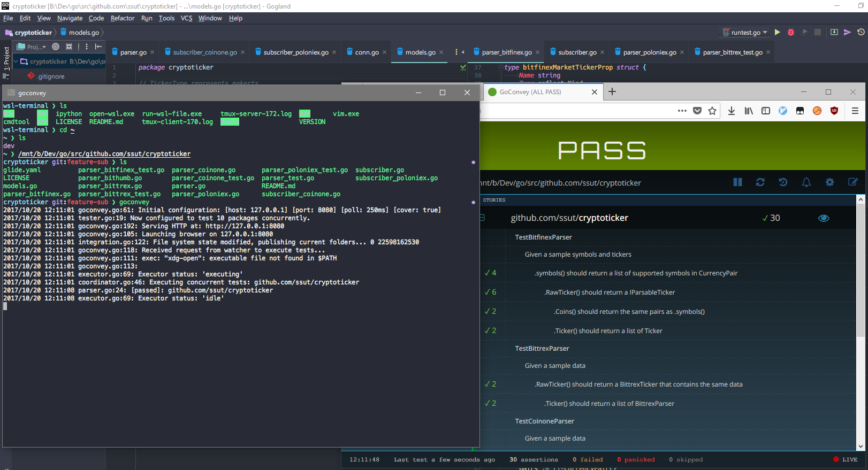Toggle Firefox sidebar icon
The width and height of the screenshot is (868, 470).
(x=766, y=111)
